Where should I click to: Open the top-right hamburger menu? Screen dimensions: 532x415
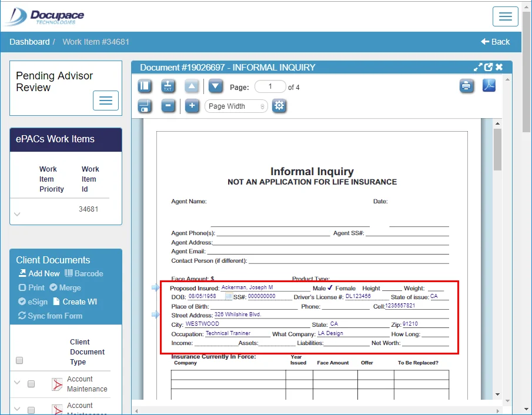coord(505,16)
